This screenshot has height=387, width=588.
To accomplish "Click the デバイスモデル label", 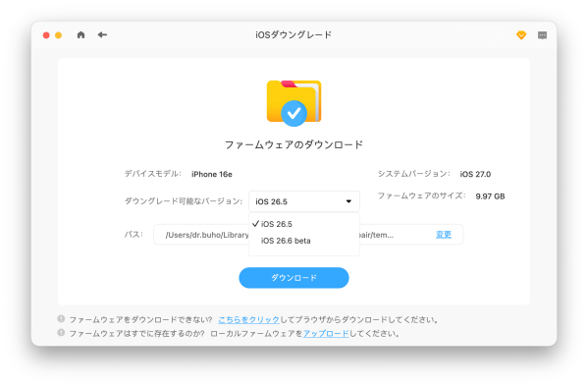I will 153,174.
